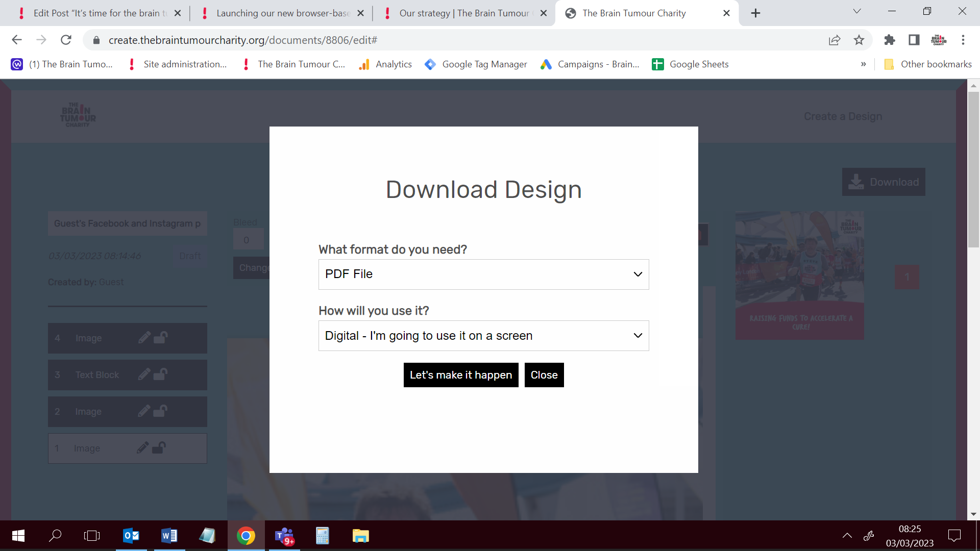The image size is (980, 551).
Task: Bookmark this page with the star icon
Action: click(859, 40)
